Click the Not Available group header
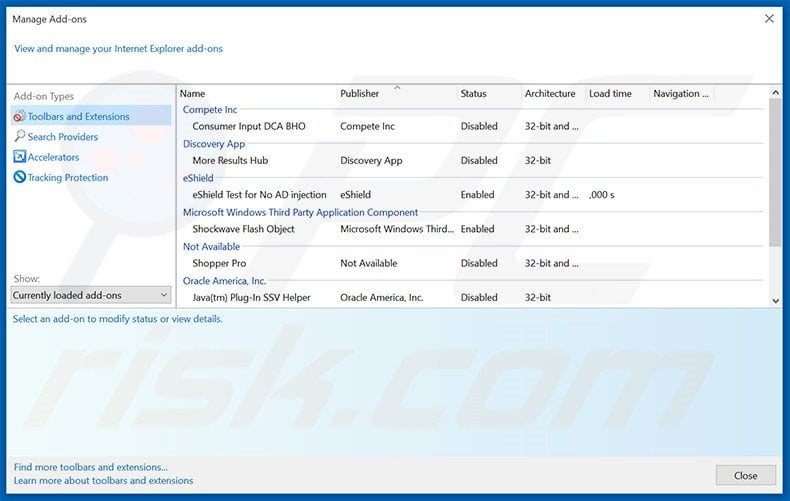The image size is (790, 501). click(211, 246)
